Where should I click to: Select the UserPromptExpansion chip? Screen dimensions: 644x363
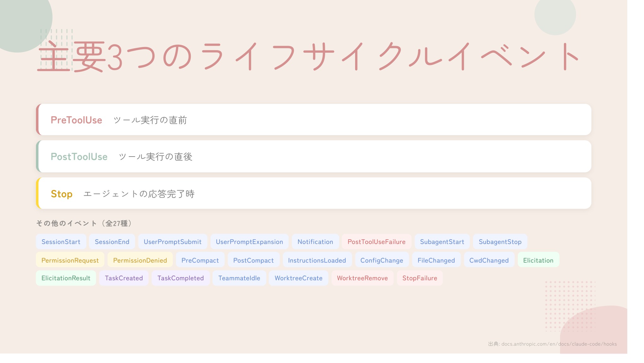[x=249, y=242]
